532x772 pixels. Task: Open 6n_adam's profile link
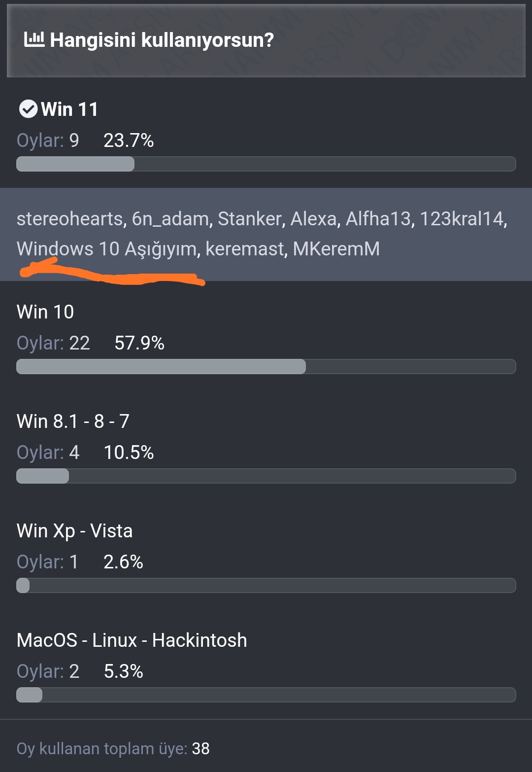coord(170,219)
